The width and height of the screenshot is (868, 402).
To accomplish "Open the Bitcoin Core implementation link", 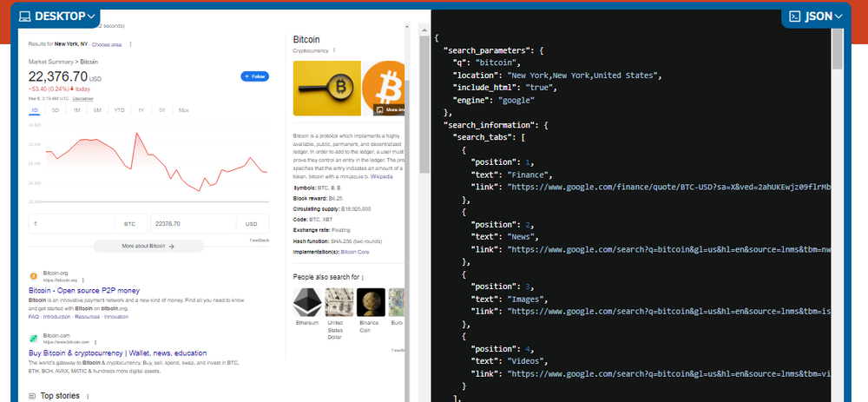I will [355, 252].
